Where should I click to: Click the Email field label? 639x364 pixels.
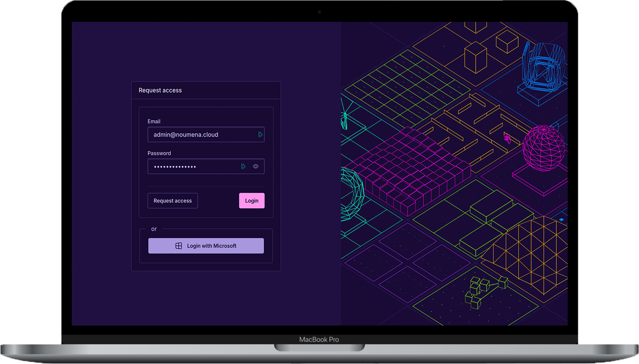(154, 121)
